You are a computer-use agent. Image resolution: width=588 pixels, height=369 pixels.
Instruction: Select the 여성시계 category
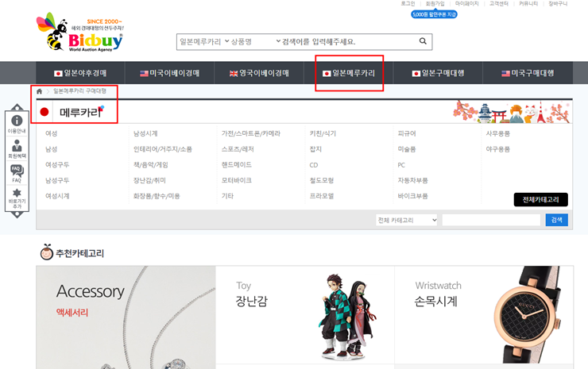[57, 196]
